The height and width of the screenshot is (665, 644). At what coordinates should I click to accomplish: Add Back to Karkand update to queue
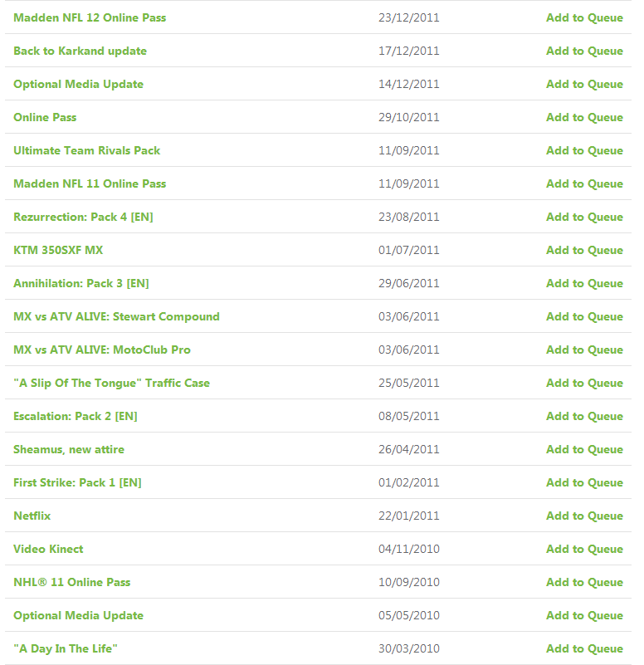pos(584,51)
